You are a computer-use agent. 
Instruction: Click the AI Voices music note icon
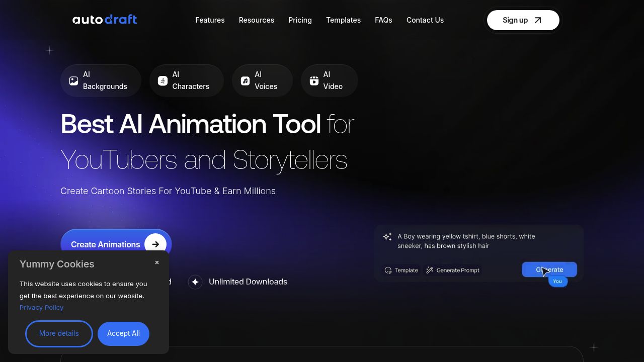point(245,81)
